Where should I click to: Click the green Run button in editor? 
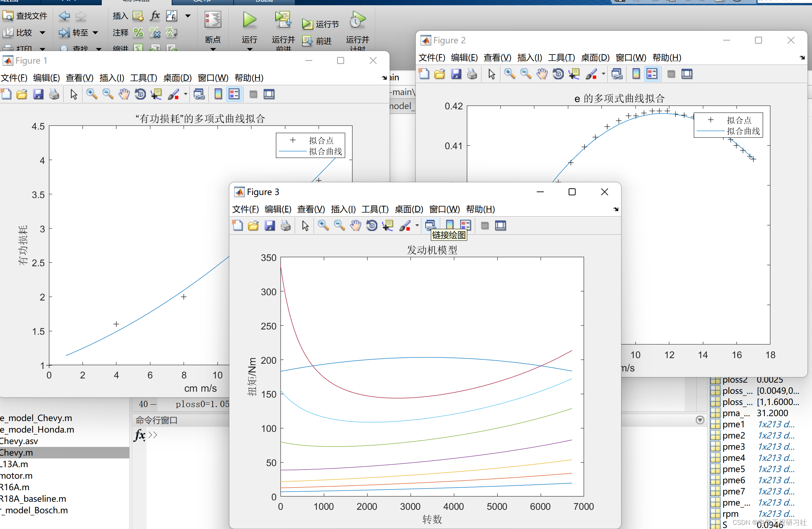pyautogui.click(x=249, y=20)
